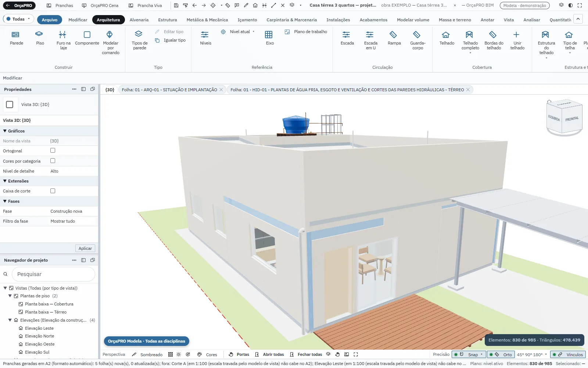This screenshot has height=368, width=588.
Task: Select the Bordas do telhado tool
Action: pyautogui.click(x=494, y=40)
